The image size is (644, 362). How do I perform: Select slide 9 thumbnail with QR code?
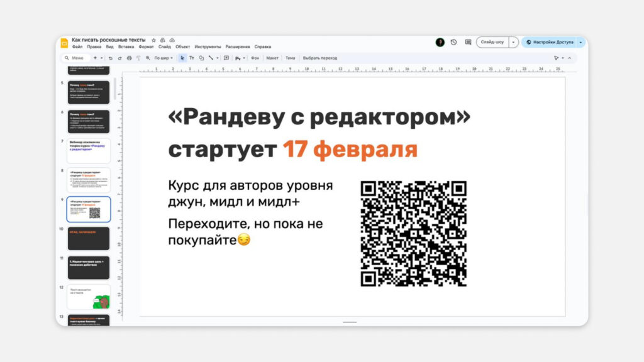(x=89, y=209)
